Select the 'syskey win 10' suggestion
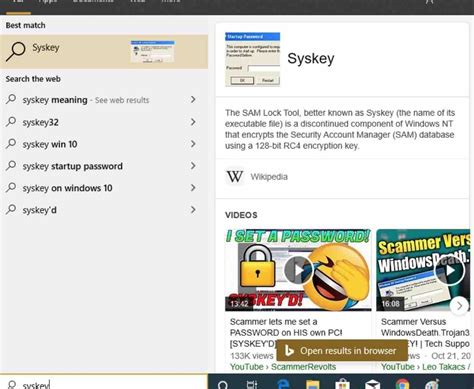474x389 pixels. pyautogui.click(x=104, y=144)
